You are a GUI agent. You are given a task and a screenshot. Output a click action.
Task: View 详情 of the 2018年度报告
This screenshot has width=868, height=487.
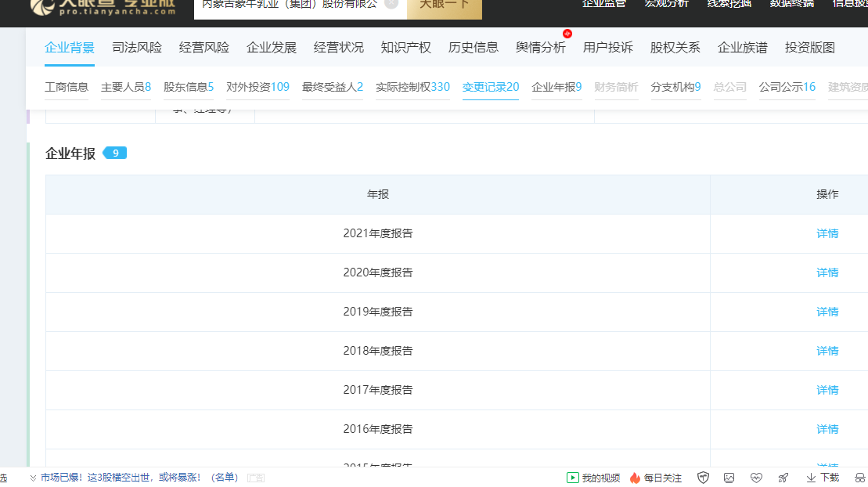pyautogui.click(x=827, y=351)
